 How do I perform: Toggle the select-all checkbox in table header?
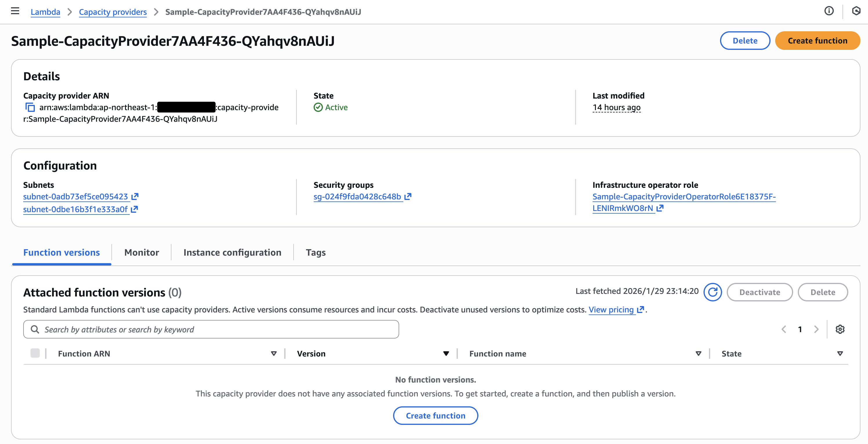point(35,353)
